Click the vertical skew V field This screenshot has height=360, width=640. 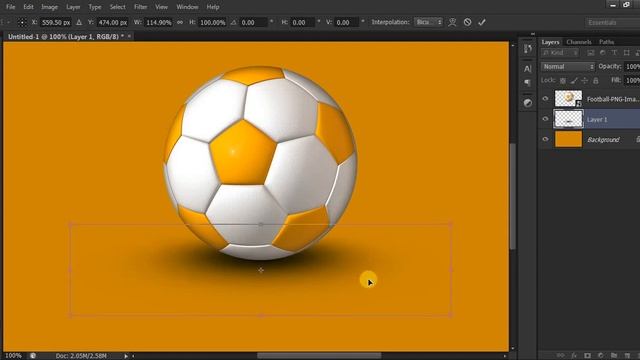tap(347, 22)
